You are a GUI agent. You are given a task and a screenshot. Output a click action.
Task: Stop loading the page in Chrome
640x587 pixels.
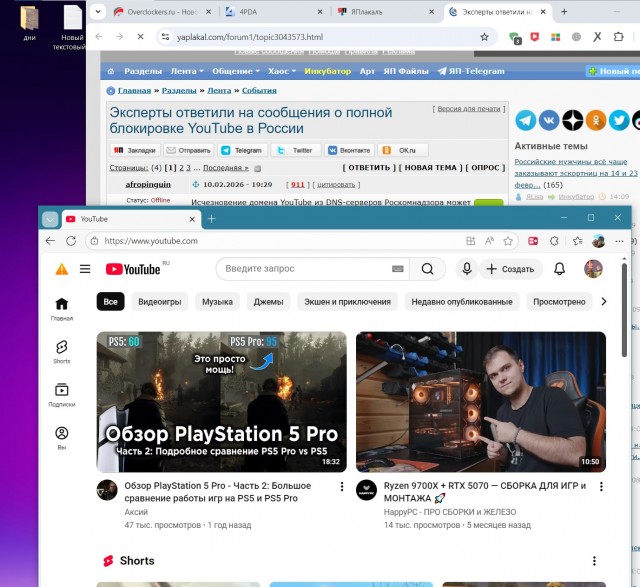tap(140, 37)
